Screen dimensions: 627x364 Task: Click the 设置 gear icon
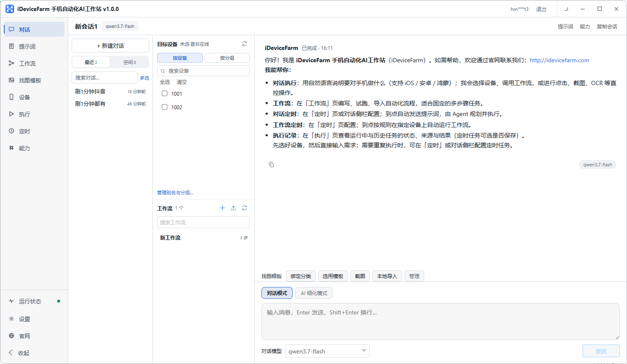[11, 319]
